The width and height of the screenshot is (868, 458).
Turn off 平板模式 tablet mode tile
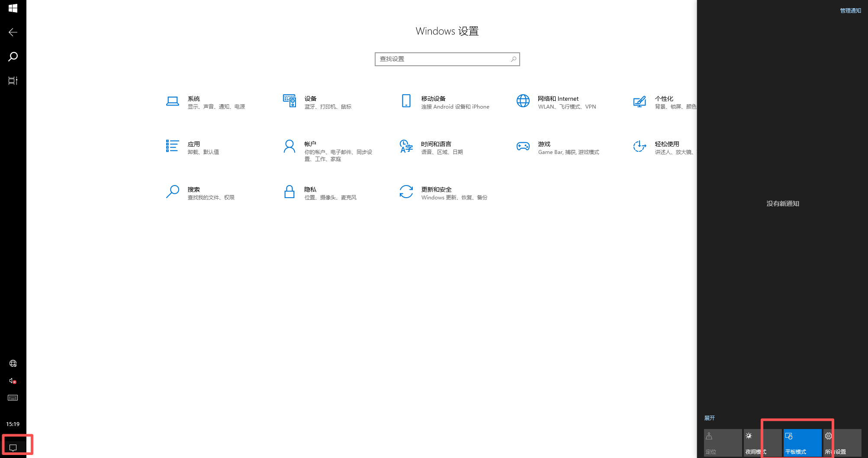802,442
